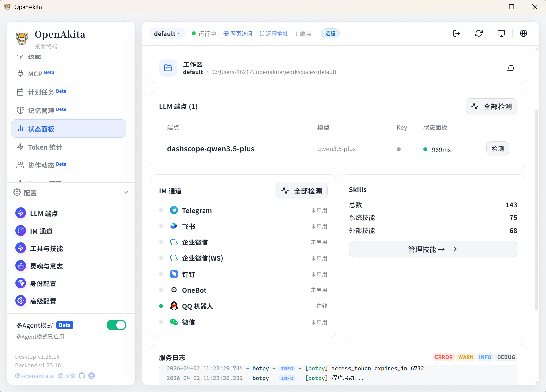Click the Skills 总数 143 value
The image size is (546, 392).
(x=511, y=205)
